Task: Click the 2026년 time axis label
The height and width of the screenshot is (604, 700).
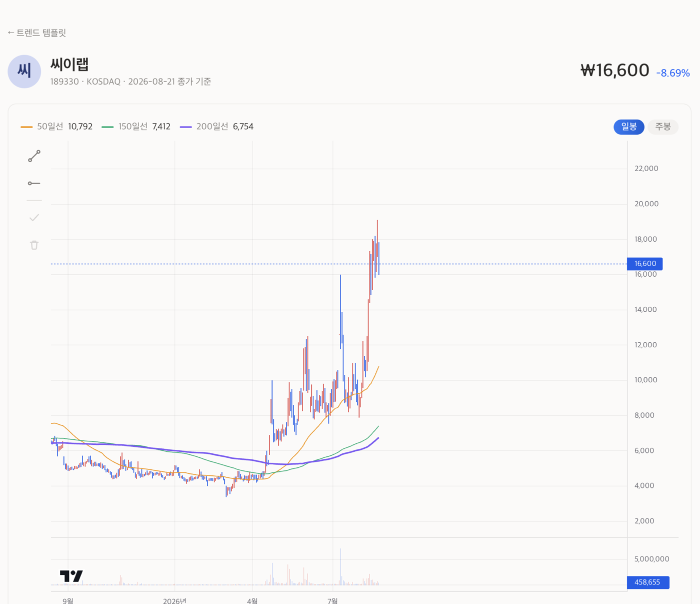Action: click(x=174, y=600)
